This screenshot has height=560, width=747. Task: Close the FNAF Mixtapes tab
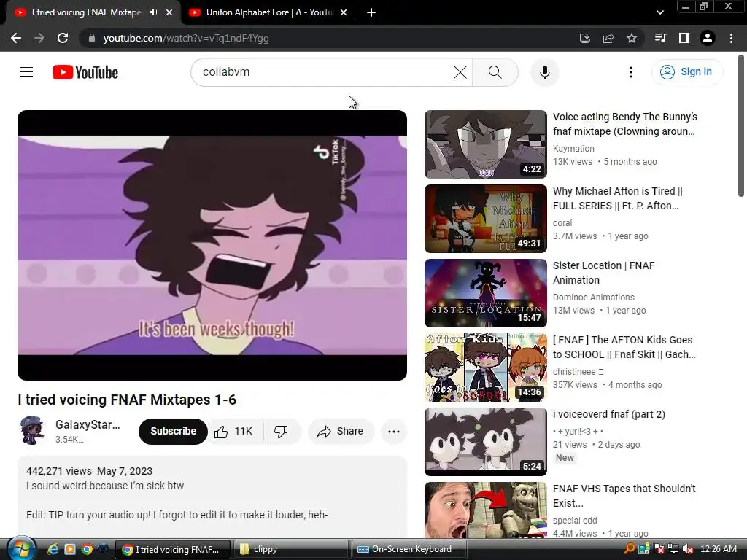169,12
